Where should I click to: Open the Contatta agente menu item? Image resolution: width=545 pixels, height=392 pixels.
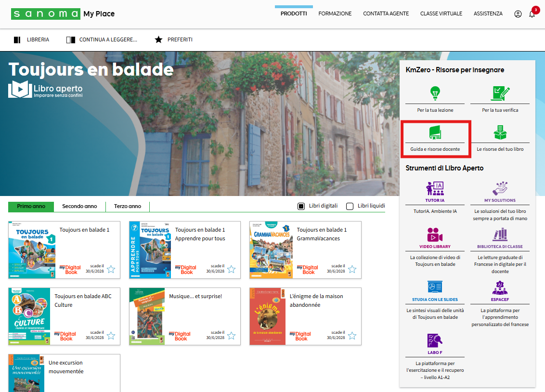coord(386,13)
